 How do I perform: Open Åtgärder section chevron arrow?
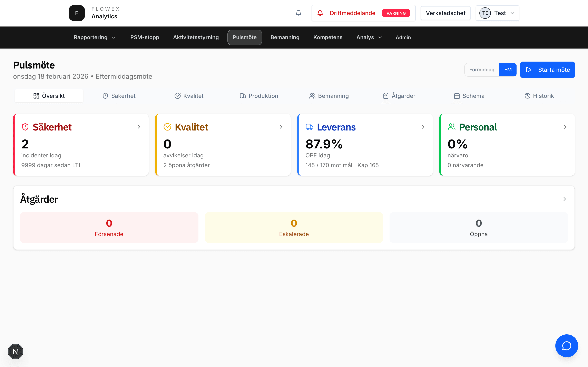[565, 199]
